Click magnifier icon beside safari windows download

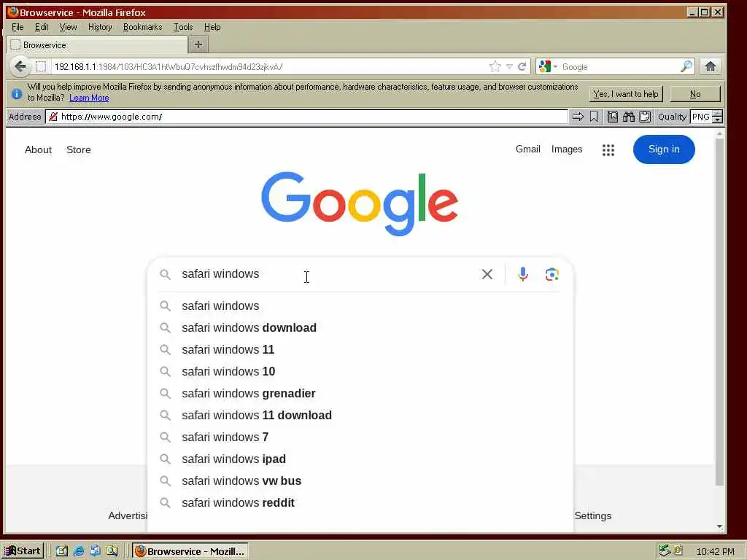pos(165,327)
